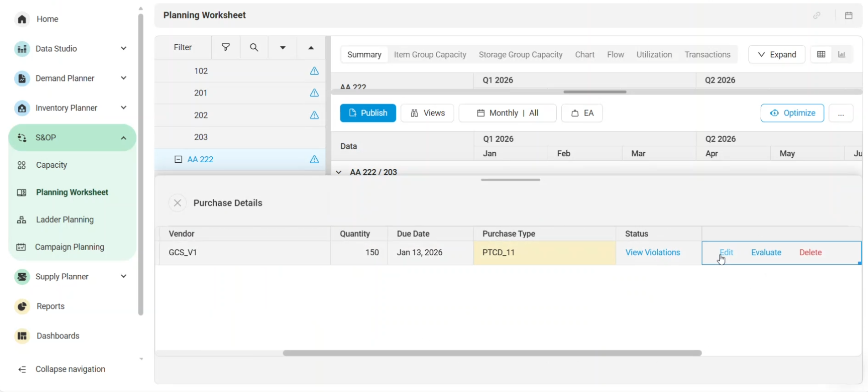The width and height of the screenshot is (868, 392).
Task: Click Delete for the GCS_V1 purchase
Action: point(810,253)
